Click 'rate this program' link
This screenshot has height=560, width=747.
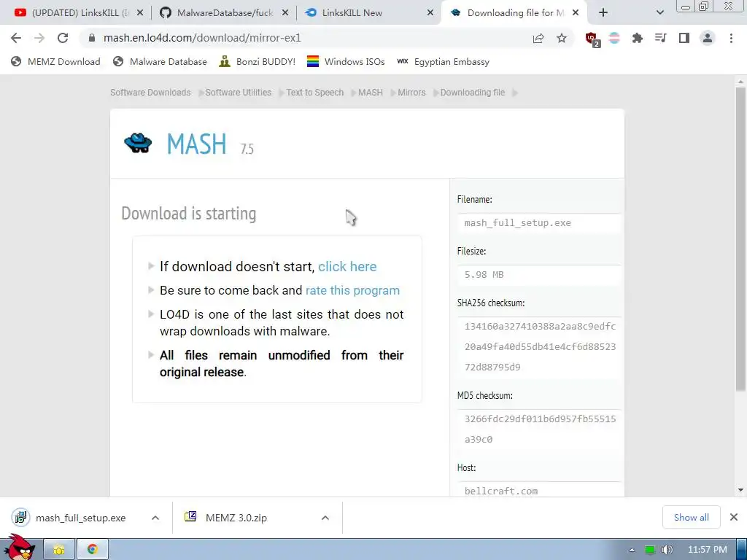[x=352, y=290]
